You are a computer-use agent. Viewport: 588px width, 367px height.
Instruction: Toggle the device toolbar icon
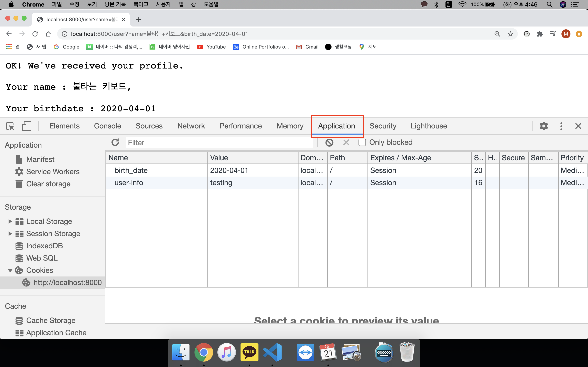tap(26, 126)
